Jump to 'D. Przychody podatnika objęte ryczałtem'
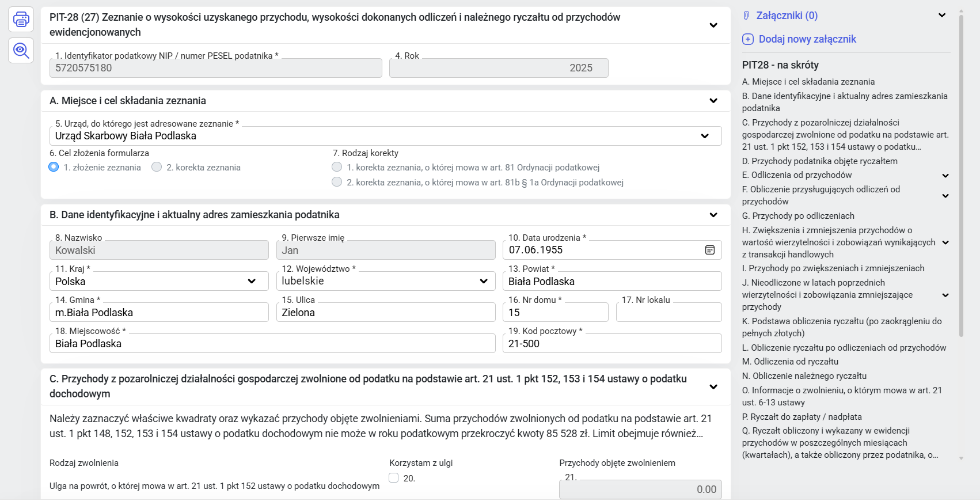980x501 pixels. click(819, 161)
